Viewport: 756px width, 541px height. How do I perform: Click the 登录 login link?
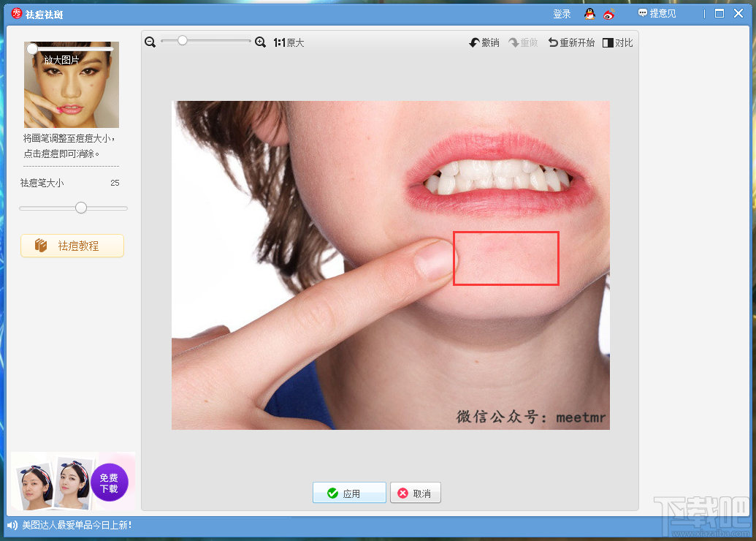click(562, 14)
